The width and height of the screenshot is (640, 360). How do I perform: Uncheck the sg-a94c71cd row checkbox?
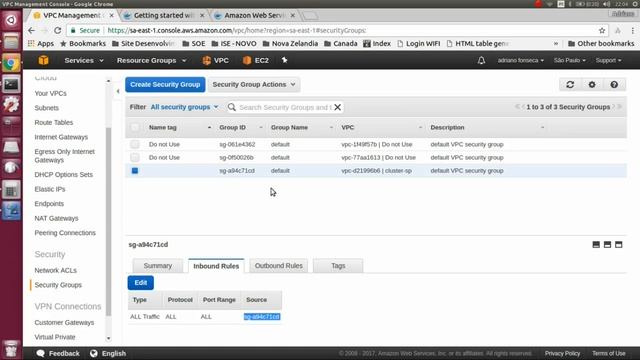pos(135,171)
